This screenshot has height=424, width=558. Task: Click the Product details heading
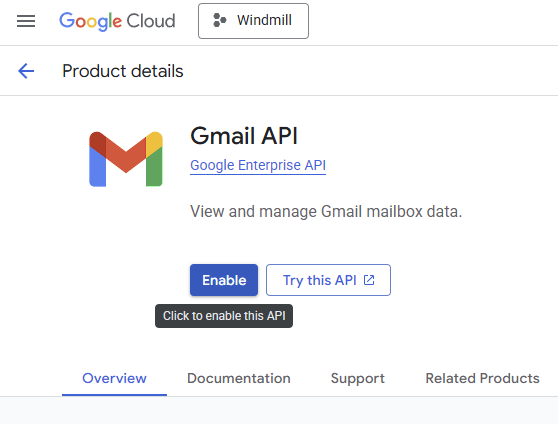[x=123, y=71]
